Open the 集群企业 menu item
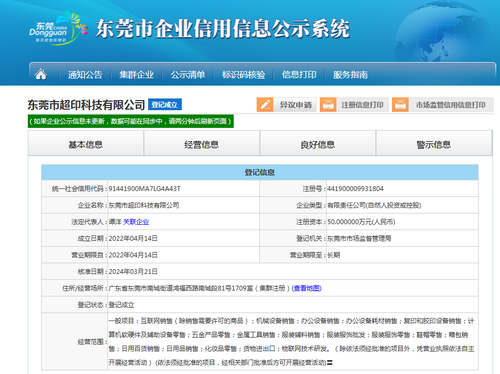The height and width of the screenshot is (374, 500). click(x=137, y=75)
